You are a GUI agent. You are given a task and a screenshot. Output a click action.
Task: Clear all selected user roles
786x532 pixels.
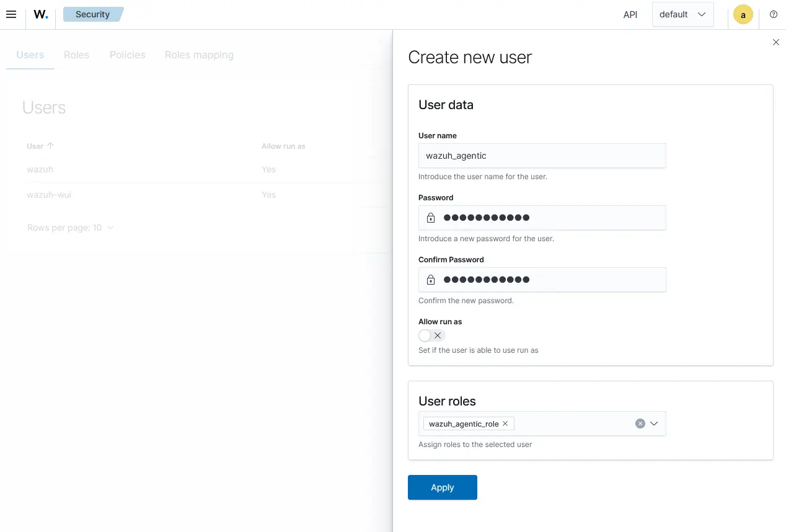pos(640,423)
